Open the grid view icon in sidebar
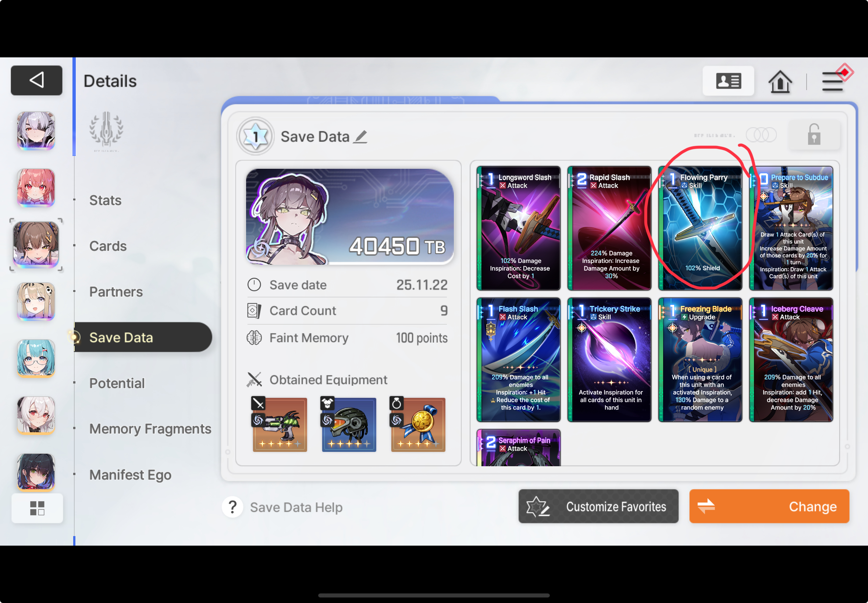Image resolution: width=868 pixels, height=603 pixels. [x=37, y=508]
